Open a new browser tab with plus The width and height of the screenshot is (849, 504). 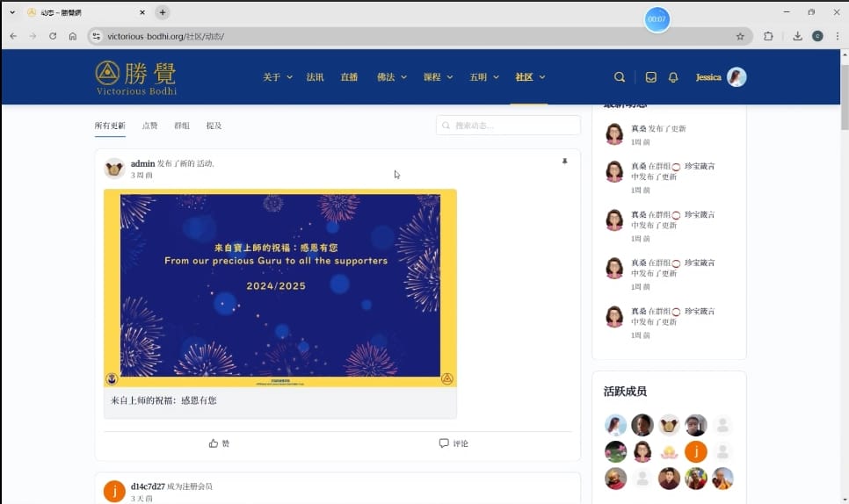[163, 12]
